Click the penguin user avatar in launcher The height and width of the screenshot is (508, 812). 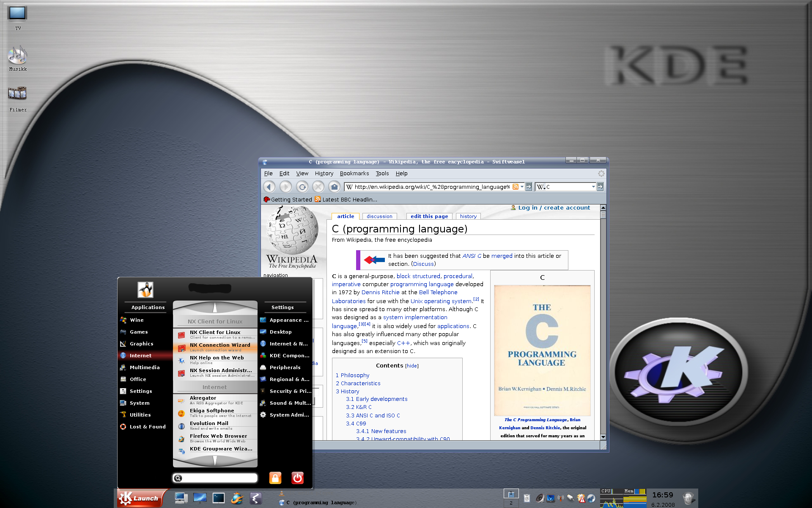pos(145,290)
